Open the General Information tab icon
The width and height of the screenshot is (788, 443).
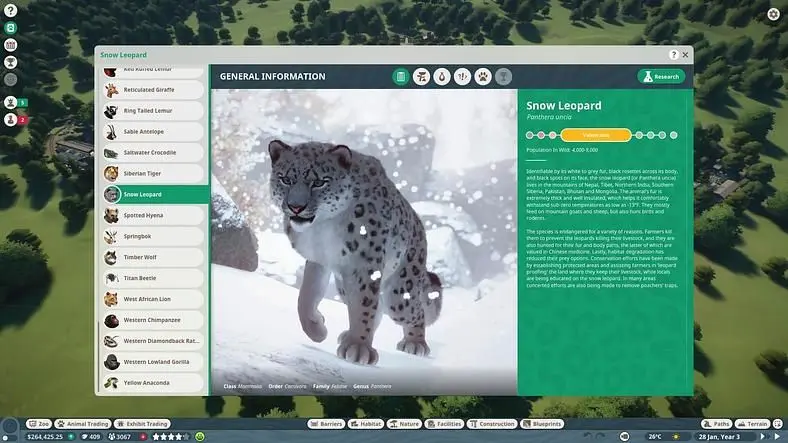[x=401, y=77]
